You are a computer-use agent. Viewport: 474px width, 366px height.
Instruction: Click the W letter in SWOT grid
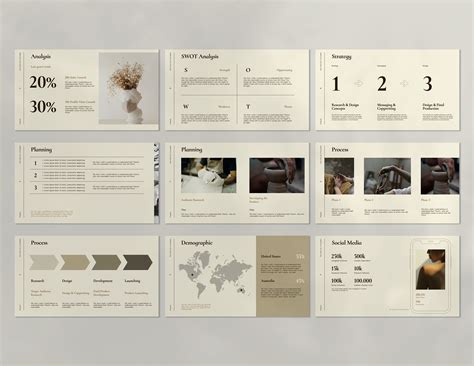tap(186, 107)
